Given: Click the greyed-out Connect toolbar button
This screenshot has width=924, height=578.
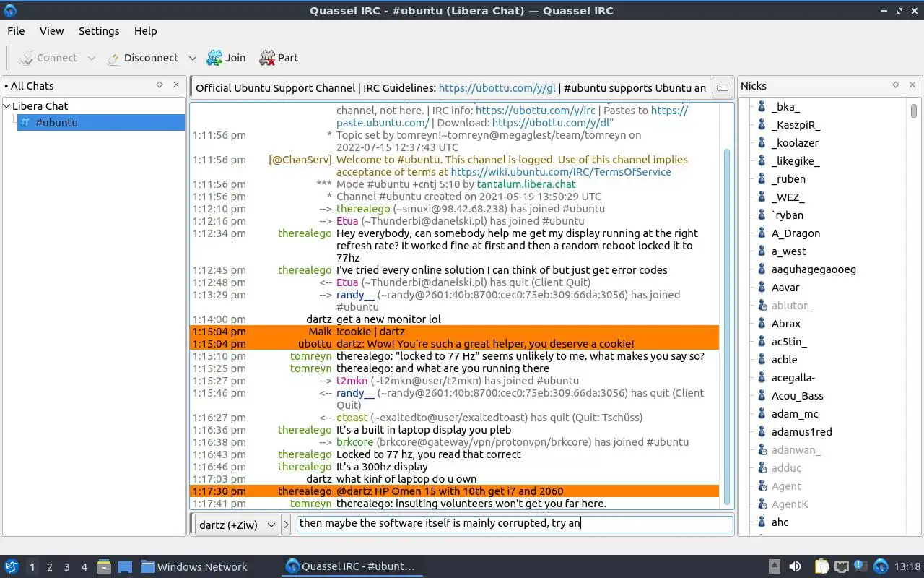Looking at the screenshot, I should (48, 58).
